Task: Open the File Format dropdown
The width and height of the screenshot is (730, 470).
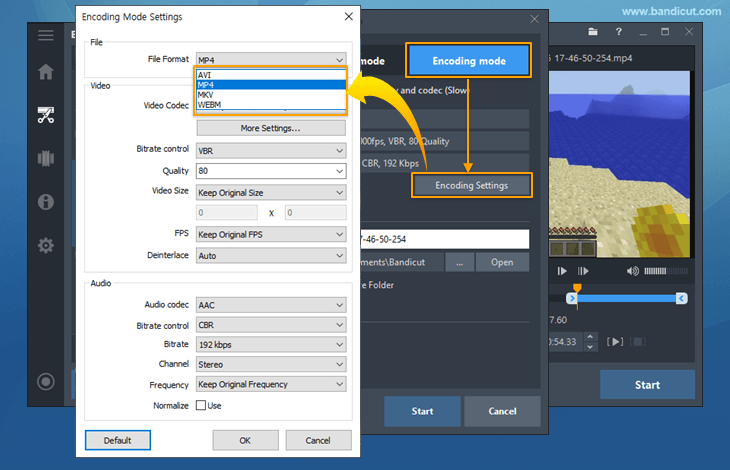Action: pos(271,60)
